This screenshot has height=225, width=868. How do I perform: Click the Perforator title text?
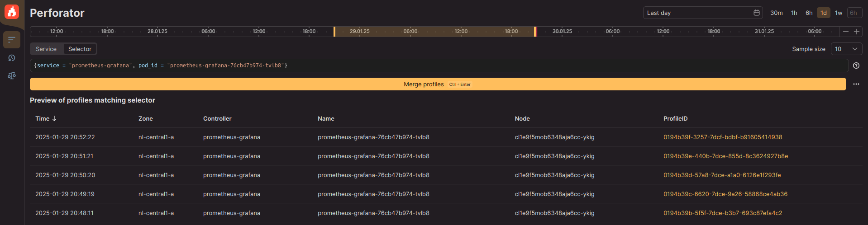pos(57,13)
